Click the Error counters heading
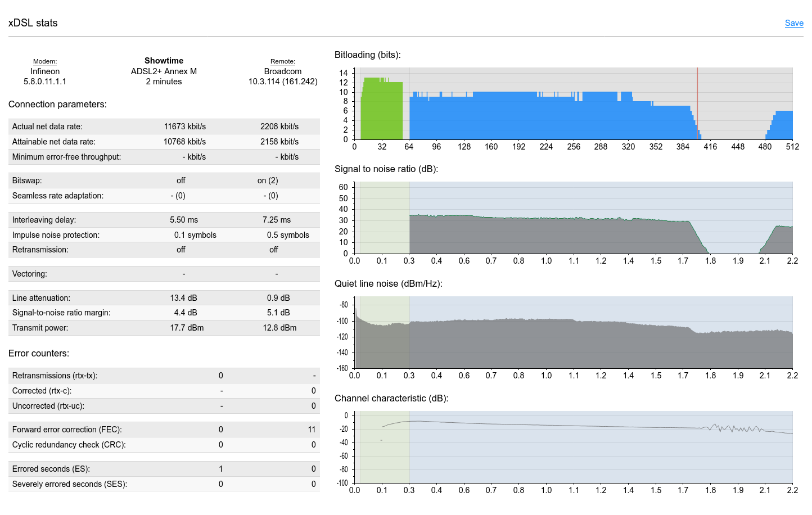Viewport: 812px width, 515px height. click(39, 354)
